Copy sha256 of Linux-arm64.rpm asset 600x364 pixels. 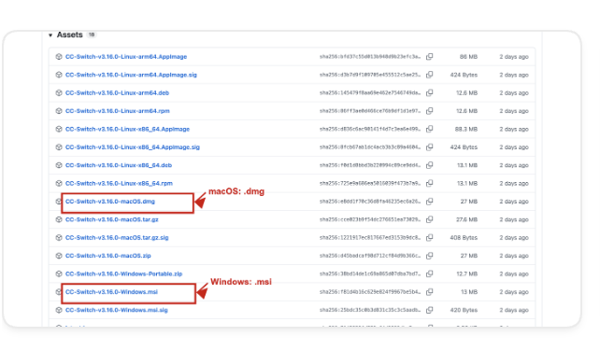click(x=430, y=111)
